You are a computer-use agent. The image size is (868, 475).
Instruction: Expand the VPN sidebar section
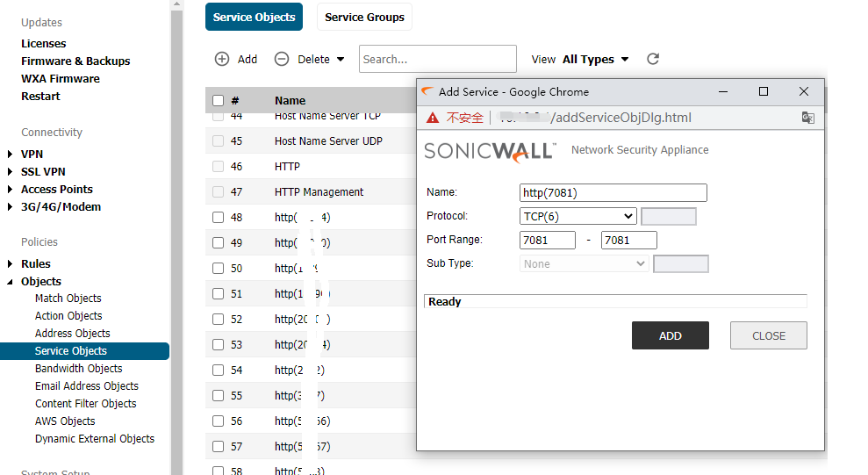tap(11, 155)
